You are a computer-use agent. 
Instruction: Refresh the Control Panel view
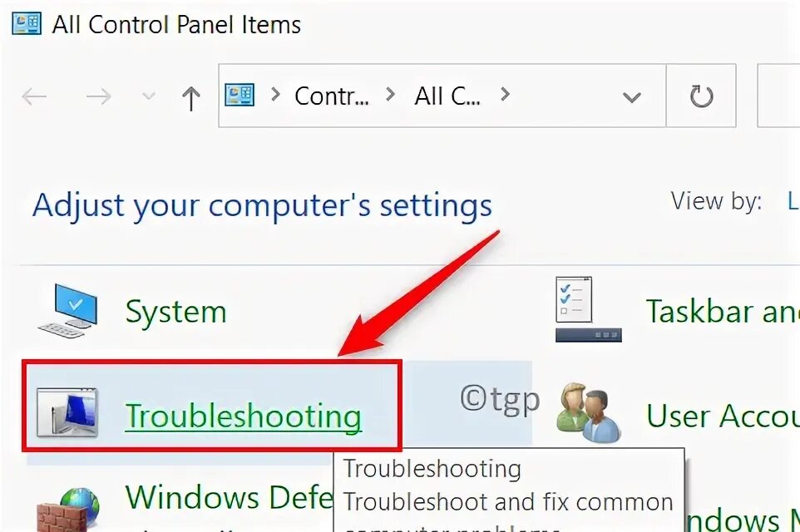[x=701, y=96]
